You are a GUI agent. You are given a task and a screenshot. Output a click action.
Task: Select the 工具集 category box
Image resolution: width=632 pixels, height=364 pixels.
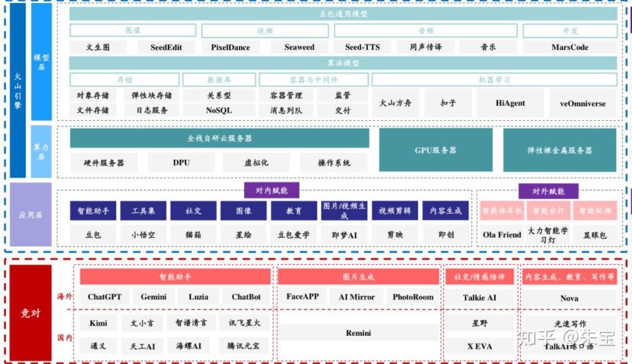(143, 211)
